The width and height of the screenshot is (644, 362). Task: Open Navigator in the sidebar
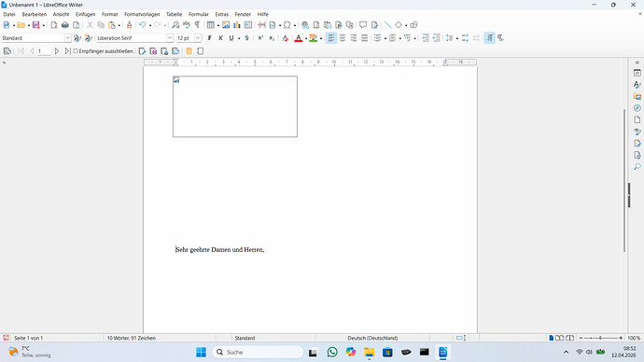coord(637,108)
